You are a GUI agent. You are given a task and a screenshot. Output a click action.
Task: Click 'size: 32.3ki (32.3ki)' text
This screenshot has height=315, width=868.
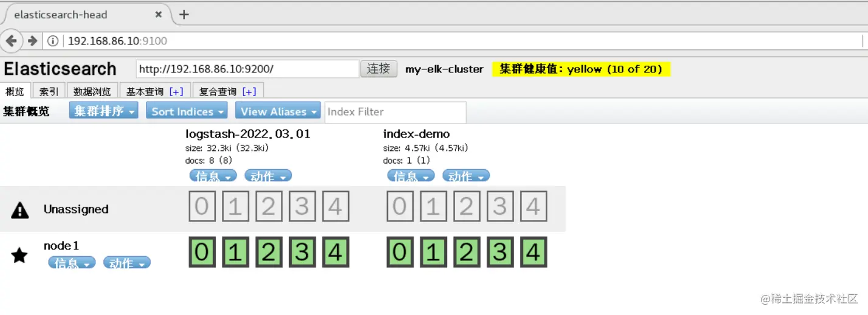coord(227,148)
